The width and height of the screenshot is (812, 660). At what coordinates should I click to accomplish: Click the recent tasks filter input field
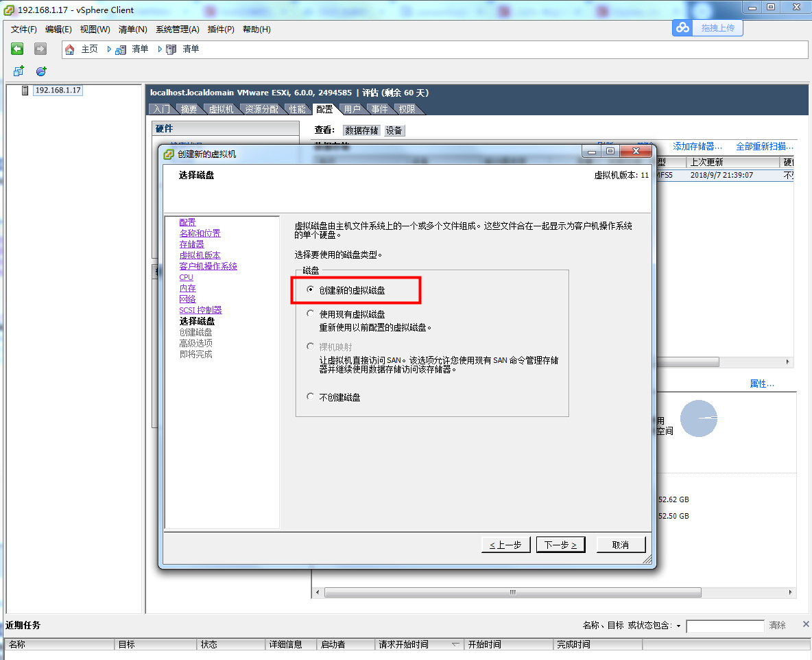(725, 626)
